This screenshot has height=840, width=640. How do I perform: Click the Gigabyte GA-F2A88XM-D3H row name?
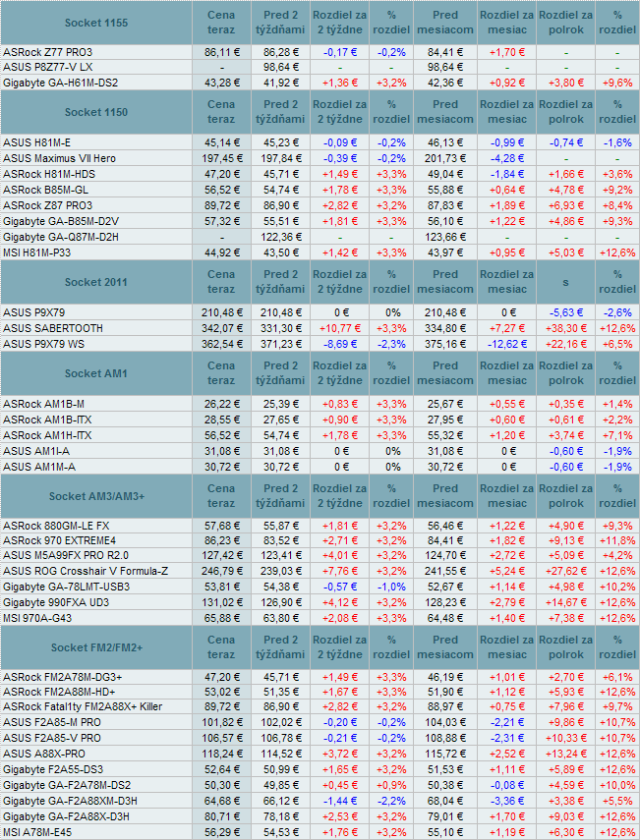(x=70, y=801)
